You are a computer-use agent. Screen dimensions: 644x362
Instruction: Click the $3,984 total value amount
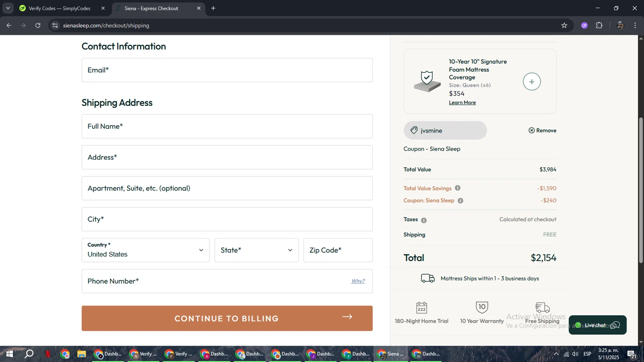[x=548, y=169]
